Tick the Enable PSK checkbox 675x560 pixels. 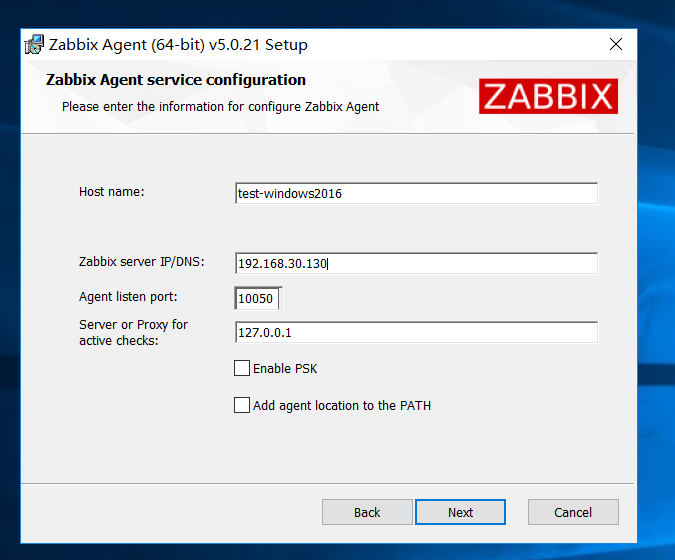pyautogui.click(x=242, y=368)
